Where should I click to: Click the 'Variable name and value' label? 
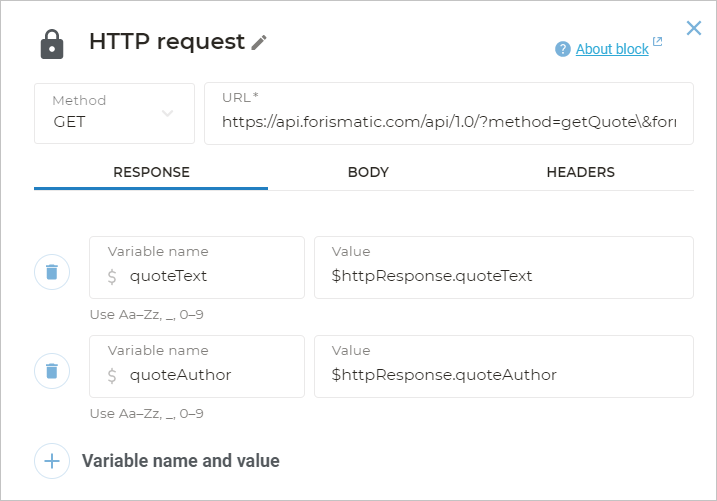[x=180, y=461]
